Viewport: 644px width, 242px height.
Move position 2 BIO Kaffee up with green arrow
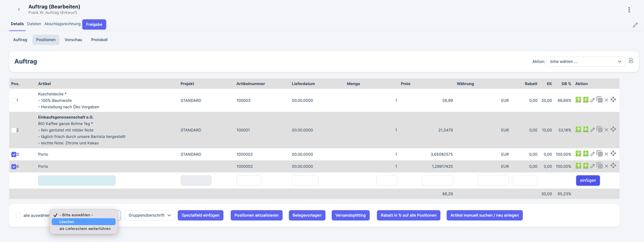[x=586, y=129]
